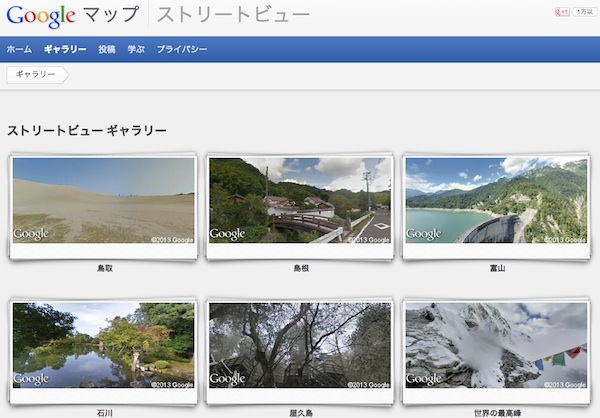Click the ギャラリー breadcrumb
Viewport: 600px width, 418px height.
[35, 75]
